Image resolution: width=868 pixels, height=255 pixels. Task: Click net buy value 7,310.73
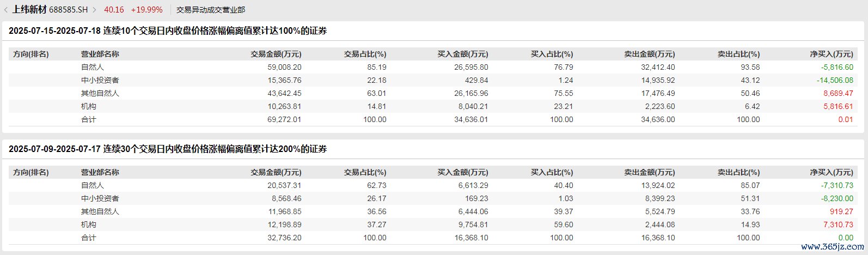[838, 224]
